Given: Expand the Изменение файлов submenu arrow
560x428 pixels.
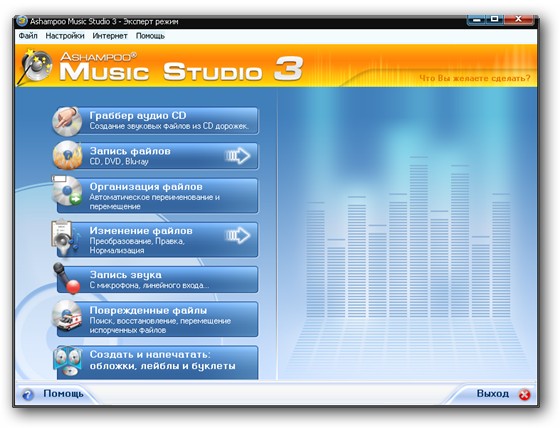Looking at the screenshot, I should point(238,235).
